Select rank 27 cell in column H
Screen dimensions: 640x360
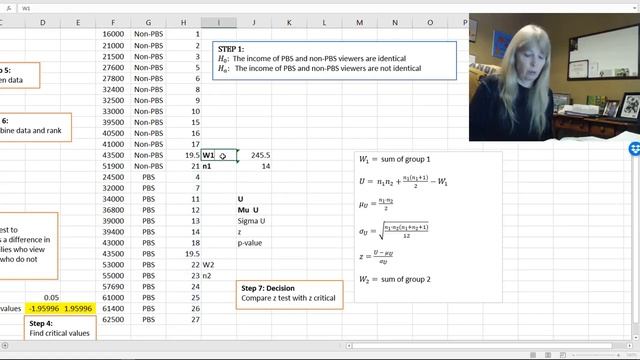coord(184,320)
